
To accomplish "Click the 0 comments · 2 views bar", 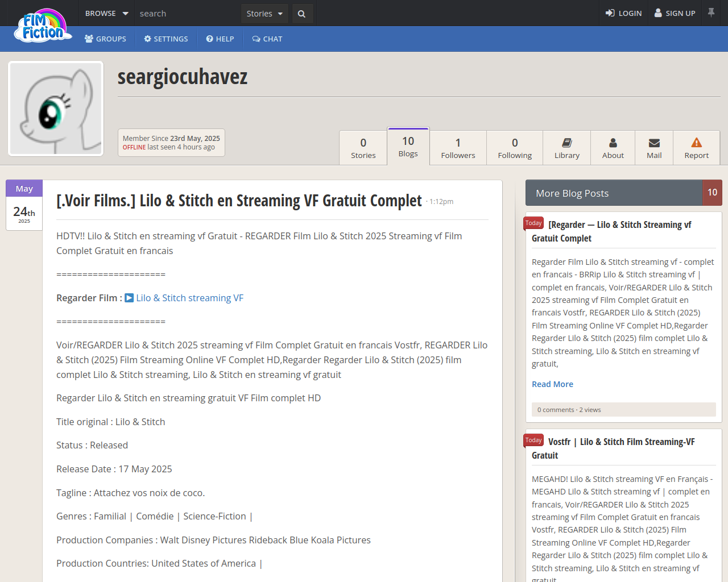I will click(x=624, y=410).
